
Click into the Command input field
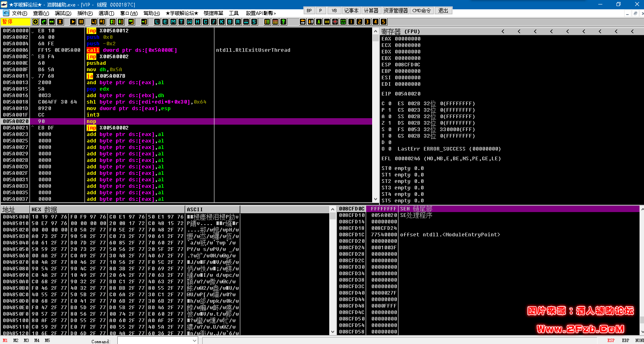[155, 341]
